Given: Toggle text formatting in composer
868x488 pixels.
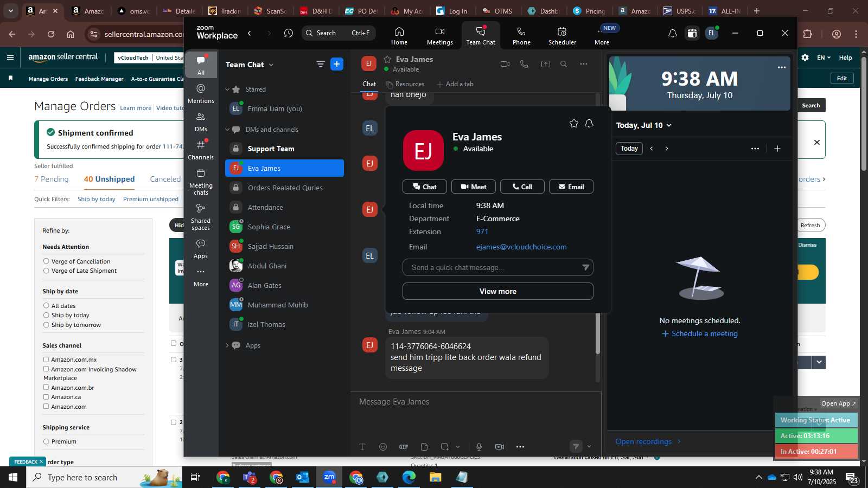Looking at the screenshot, I should pyautogui.click(x=362, y=447).
